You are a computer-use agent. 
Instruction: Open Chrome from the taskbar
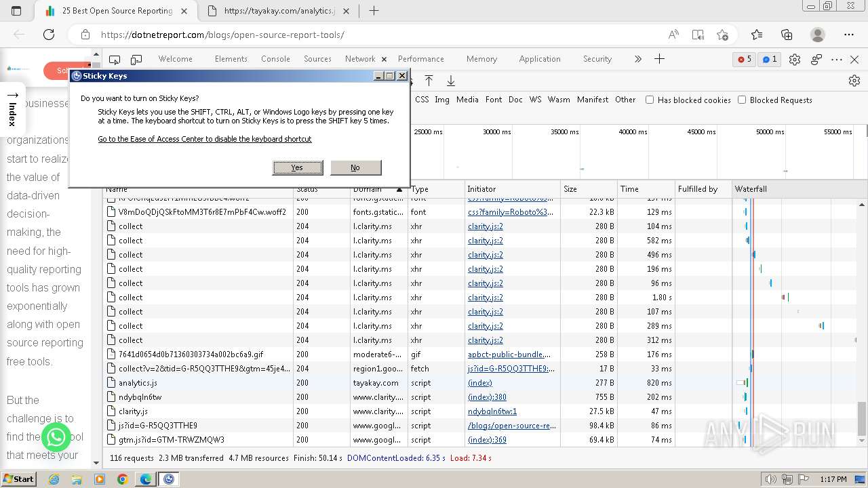click(x=122, y=479)
